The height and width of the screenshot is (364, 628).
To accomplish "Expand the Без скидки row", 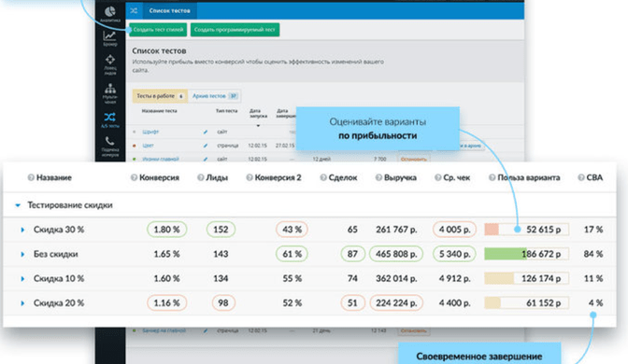I will [22, 254].
